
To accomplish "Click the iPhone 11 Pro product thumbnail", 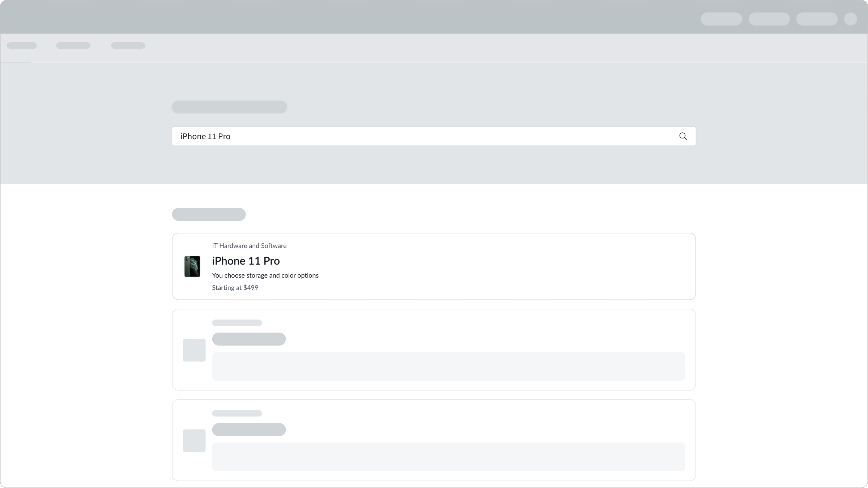I will pos(192,266).
